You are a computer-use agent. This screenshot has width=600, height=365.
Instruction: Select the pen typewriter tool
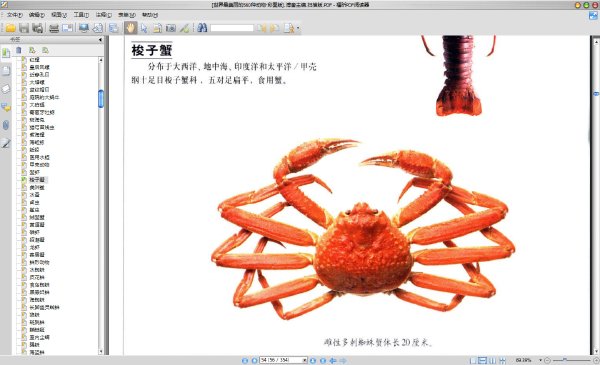click(184, 28)
